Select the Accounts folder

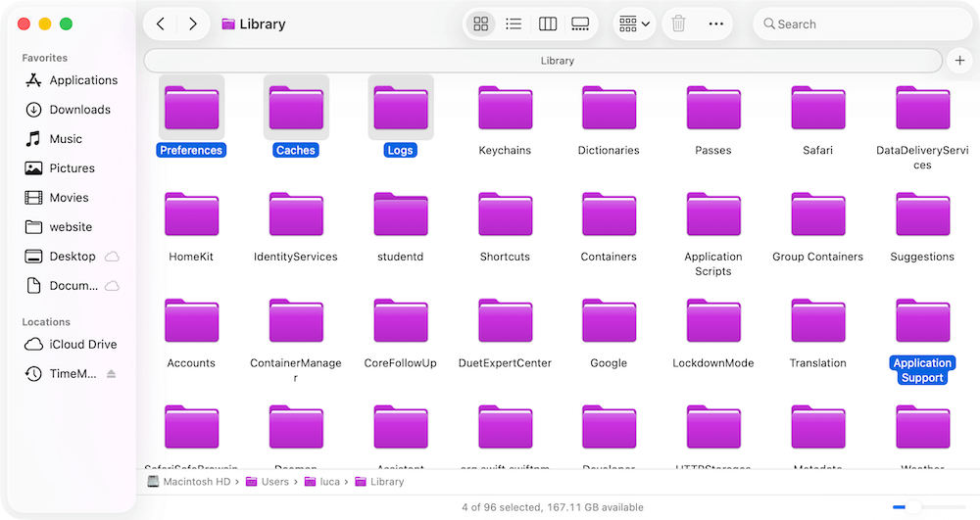pos(191,331)
